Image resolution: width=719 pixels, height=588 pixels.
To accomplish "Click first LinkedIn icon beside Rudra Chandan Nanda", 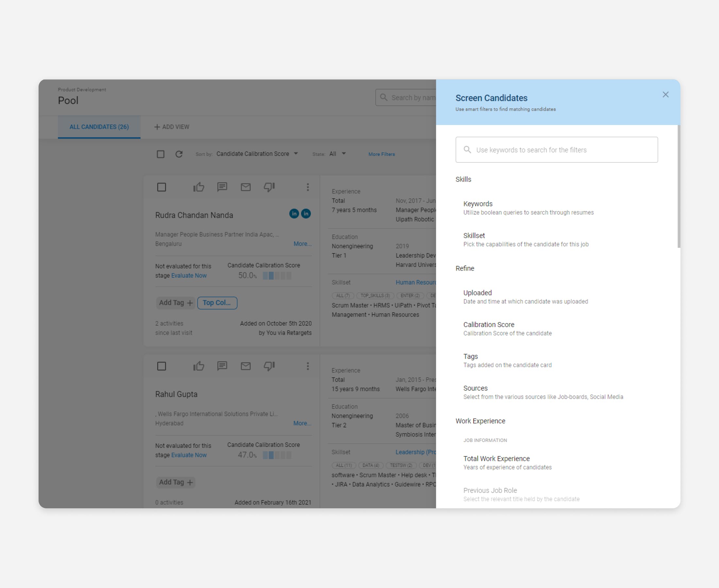I will (294, 214).
